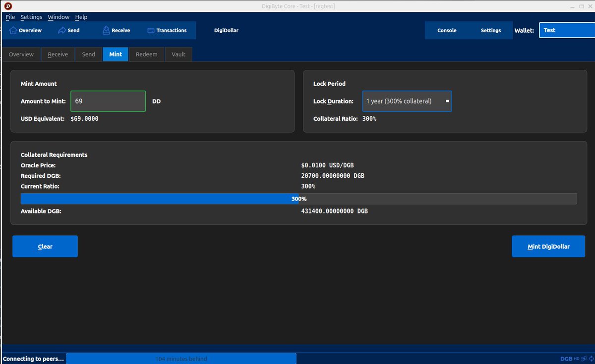Image resolution: width=595 pixels, height=364 pixels.
Task: Click the USD Equivalent value $69.0000
Action: click(x=84, y=119)
